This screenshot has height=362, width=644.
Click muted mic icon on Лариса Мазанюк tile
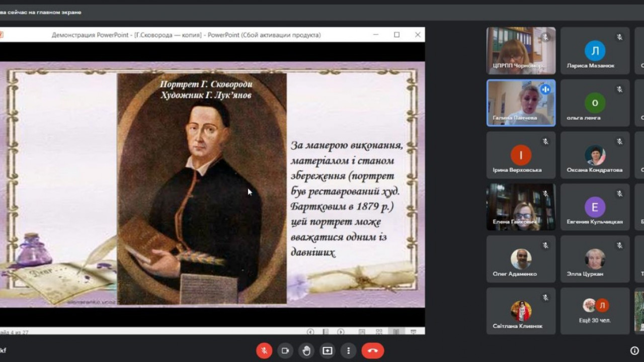[x=619, y=37]
